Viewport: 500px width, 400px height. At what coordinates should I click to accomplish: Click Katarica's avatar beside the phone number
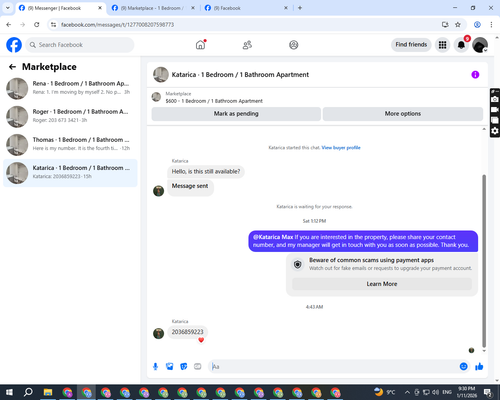[x=158, y=333]
